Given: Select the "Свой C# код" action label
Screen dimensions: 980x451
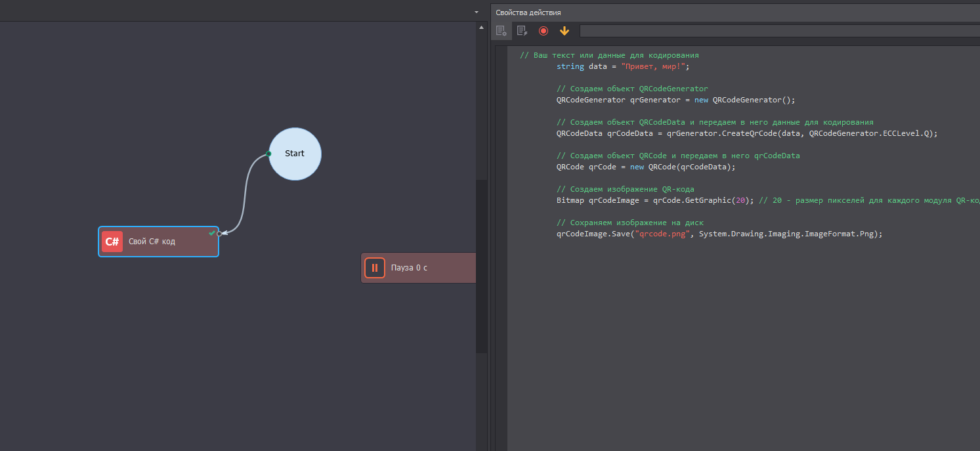Looking at the screenshot, I should tap(152, 242).
